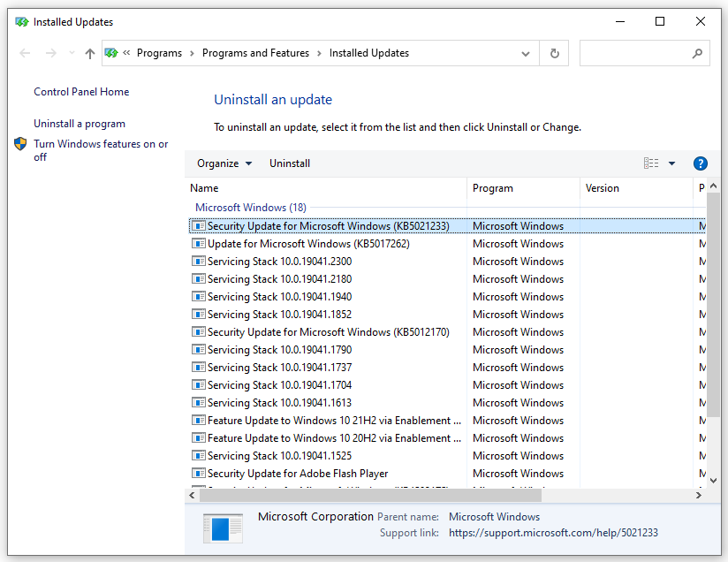Open Turn Windows features on or off
The image size is (728, 562).
click(x=101, y=150)
